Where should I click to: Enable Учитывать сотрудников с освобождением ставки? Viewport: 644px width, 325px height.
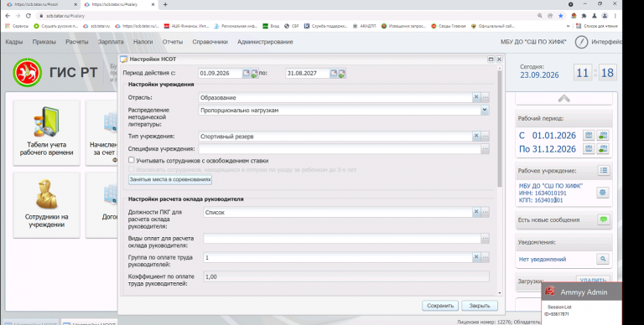(132, 160)
